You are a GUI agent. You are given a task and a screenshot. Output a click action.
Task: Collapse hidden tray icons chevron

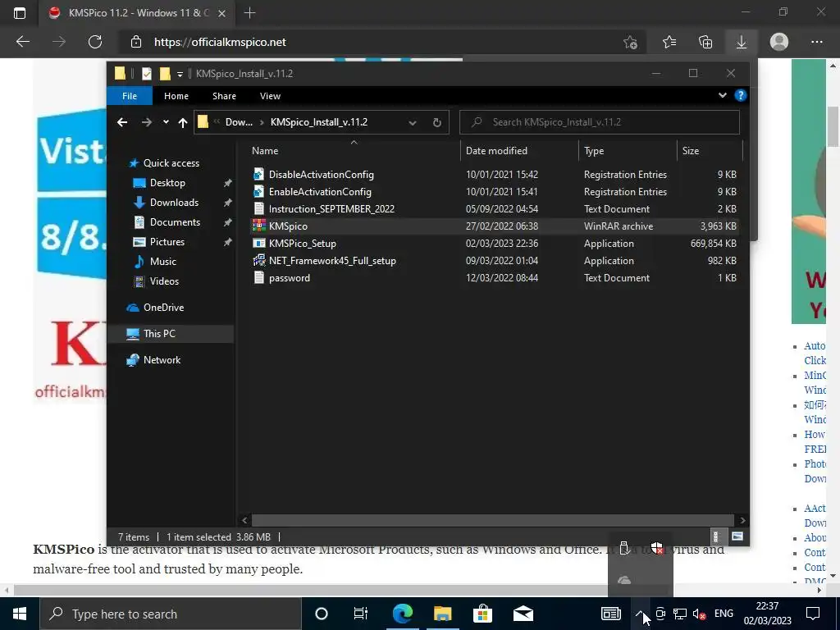[641, 614]
